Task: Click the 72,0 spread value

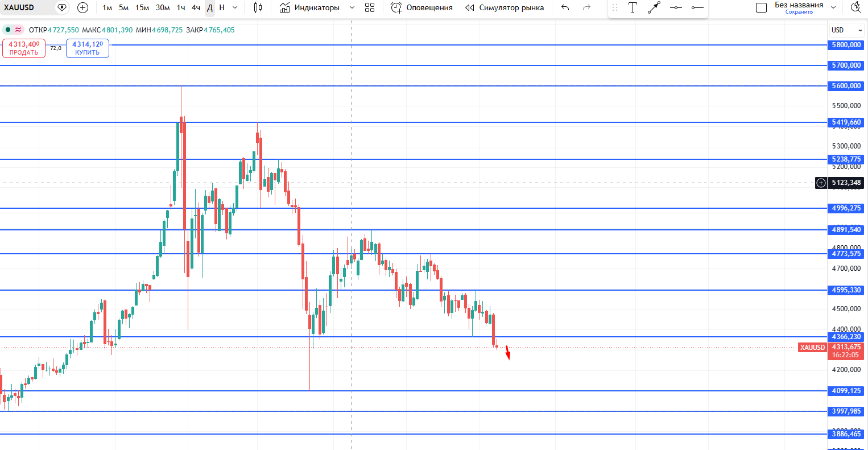Action: tap(56, 48)
